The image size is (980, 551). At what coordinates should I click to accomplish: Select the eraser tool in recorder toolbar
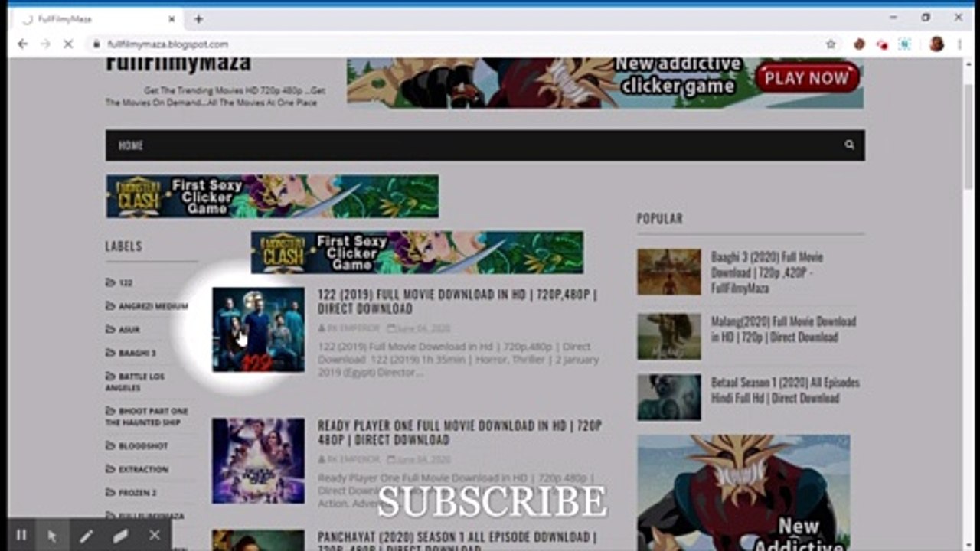(x=120, y=535)
